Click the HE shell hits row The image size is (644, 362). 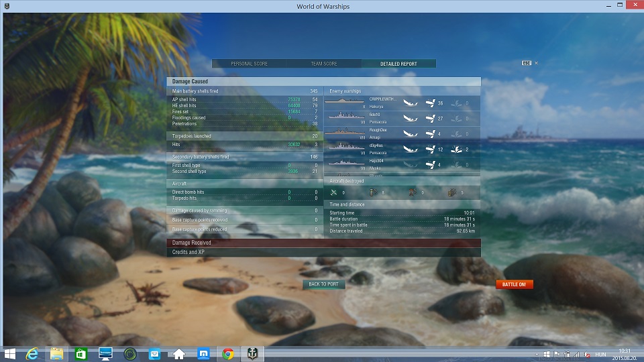(245, 105)
